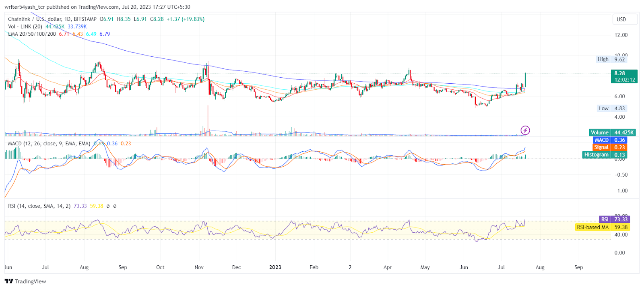Click the H8.35 high value in legend
This screenshot has height=289, width=644.
point(124,19)
